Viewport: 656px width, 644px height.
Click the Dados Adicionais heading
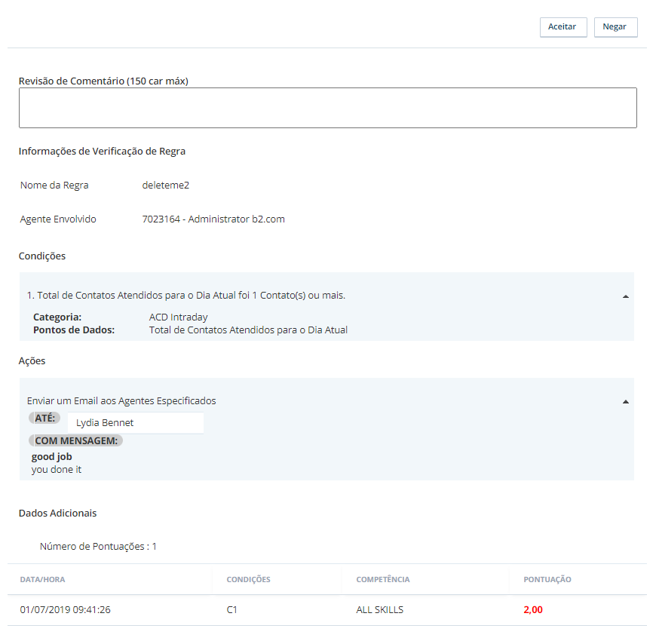pyautogui.click(x=58, y=513)
